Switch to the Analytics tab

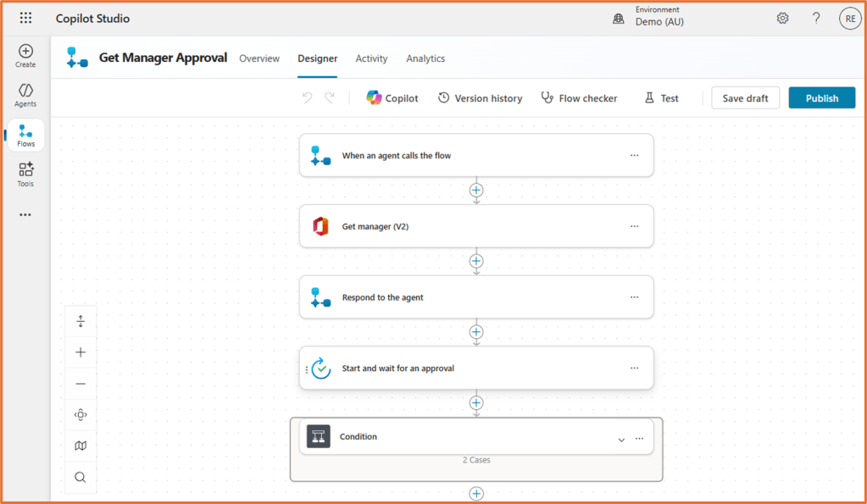[x=425, y=58]
